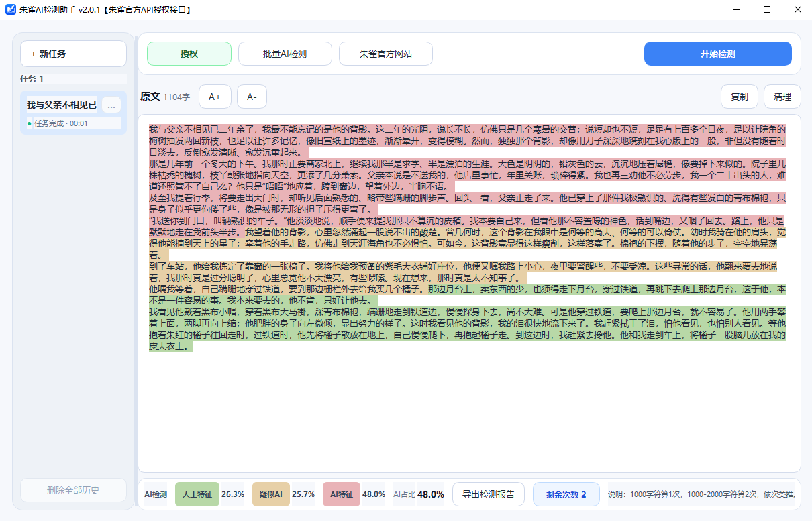Clear the text with 清理 button
Screen dimensions: 812x521
point(782,97)
